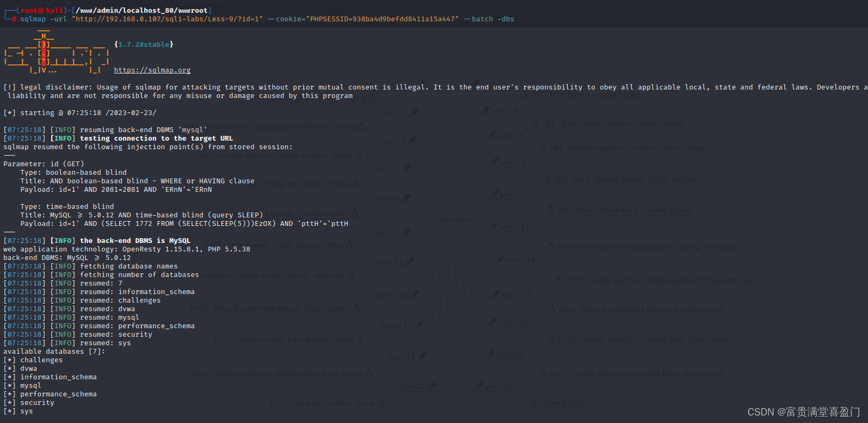868x423 pixels.
Task: Click the payload containing SLEEP(5)
Action: pos(184,224)
